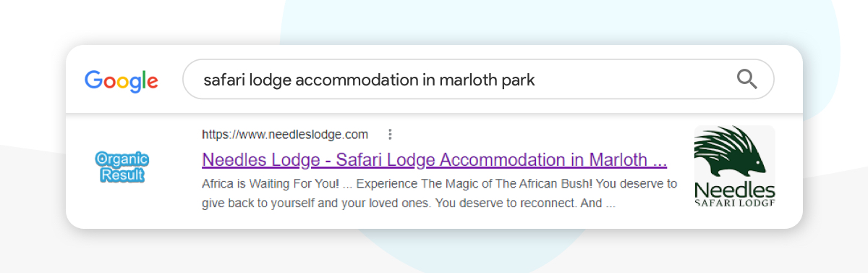Click the porcupine graphic in Needles logo
Image resolution: width=868 pixels, height=273 pixels.
[x=731, y=153]
